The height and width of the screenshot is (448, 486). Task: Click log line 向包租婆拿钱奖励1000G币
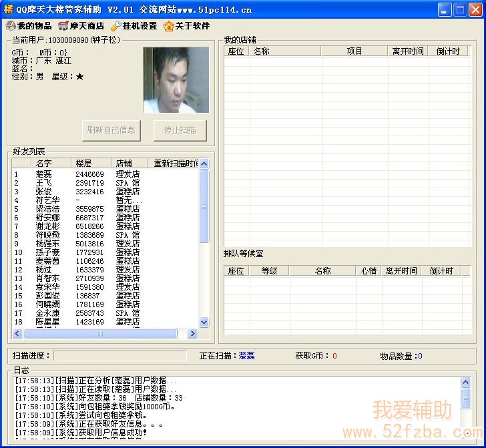[95, 407]
